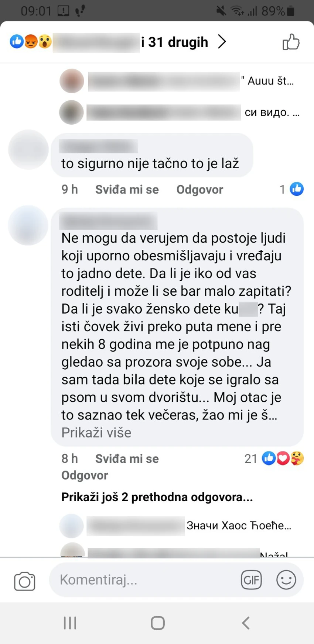
Task: Open the GIF picker icon
Action: [x=251, y=580]
